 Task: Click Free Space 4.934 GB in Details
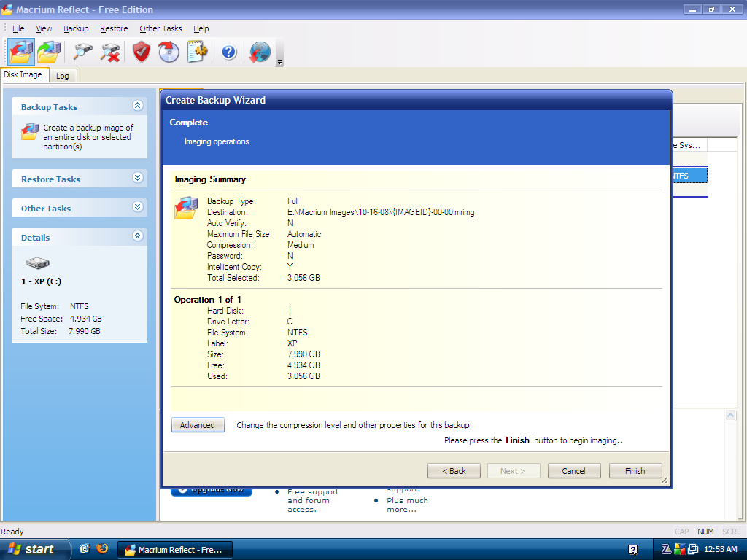(61, 319)
